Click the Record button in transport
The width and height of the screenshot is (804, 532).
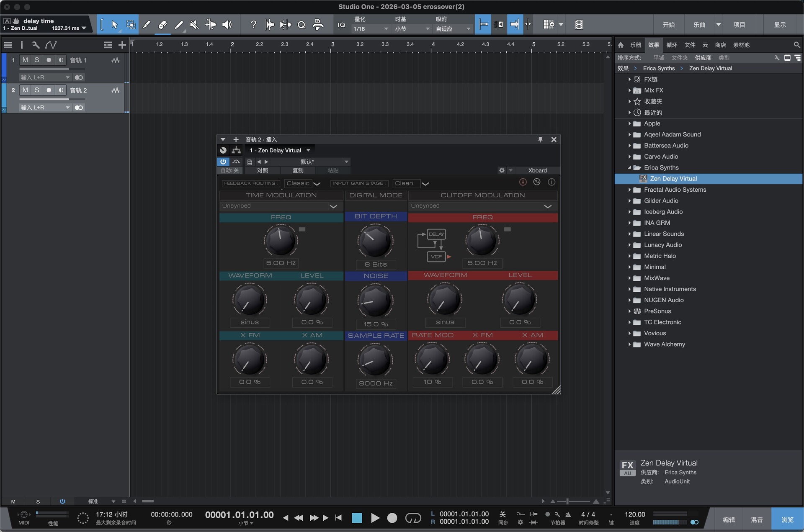[x=392, y=518]
